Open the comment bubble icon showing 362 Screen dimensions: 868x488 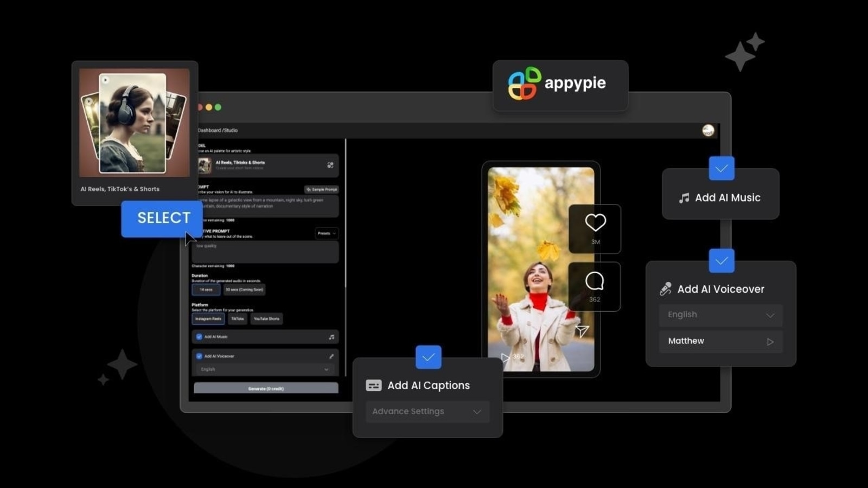pos(595,280)
